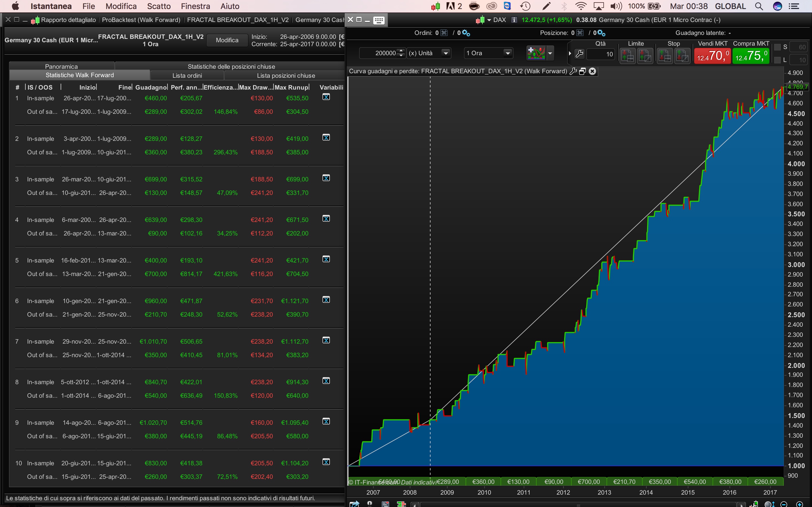
Task: Open the (x) Unità dropdown
Action: click(445, 53)
